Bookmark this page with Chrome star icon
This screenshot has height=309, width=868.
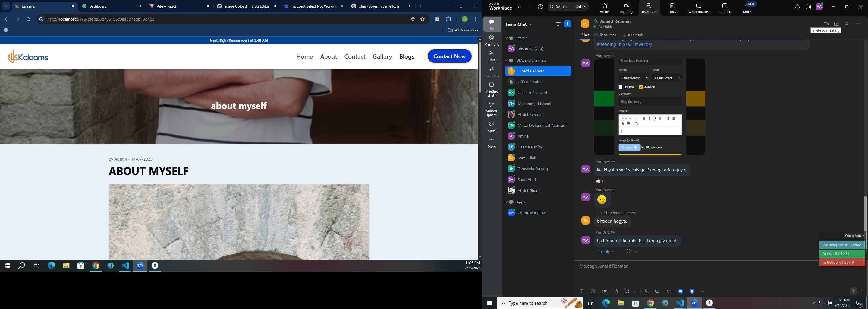[x=423, y=19]
